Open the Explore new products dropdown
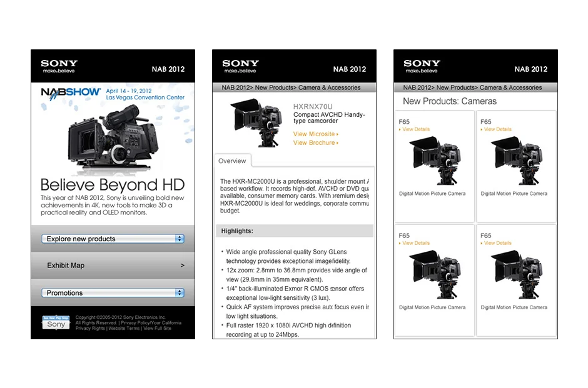 pos(111,239)
